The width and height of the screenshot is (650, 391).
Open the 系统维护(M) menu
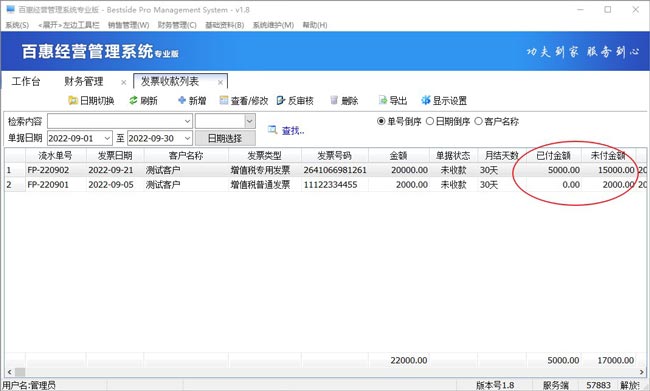[273, 25]
